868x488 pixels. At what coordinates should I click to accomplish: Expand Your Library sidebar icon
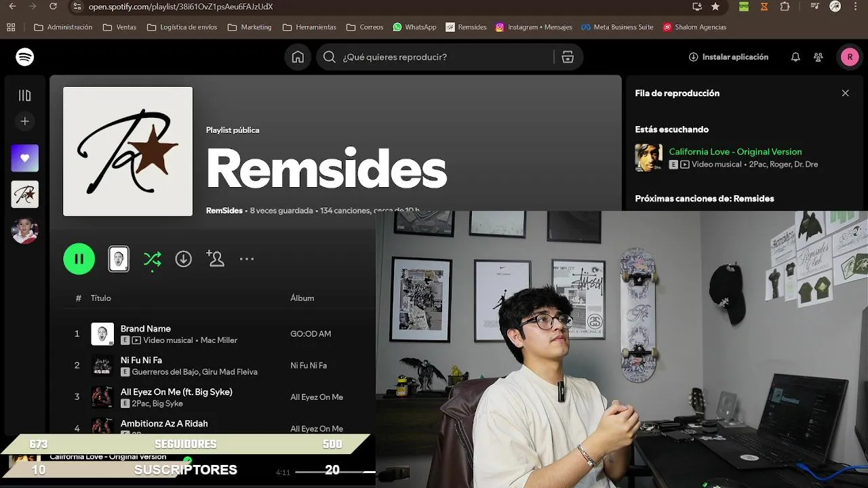25,96
